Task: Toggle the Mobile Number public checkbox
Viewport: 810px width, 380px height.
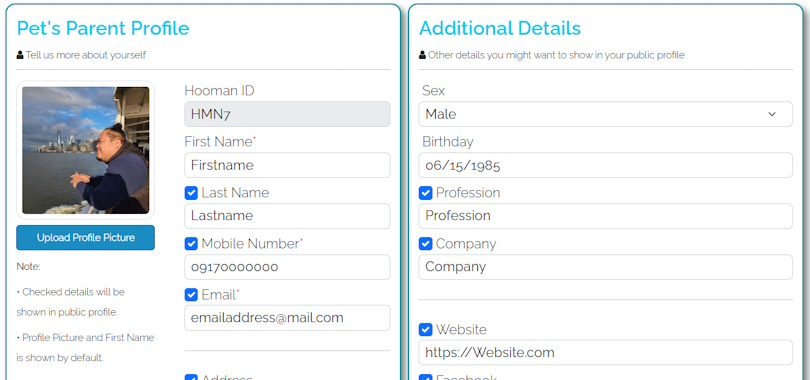Action: pos(191,244)
